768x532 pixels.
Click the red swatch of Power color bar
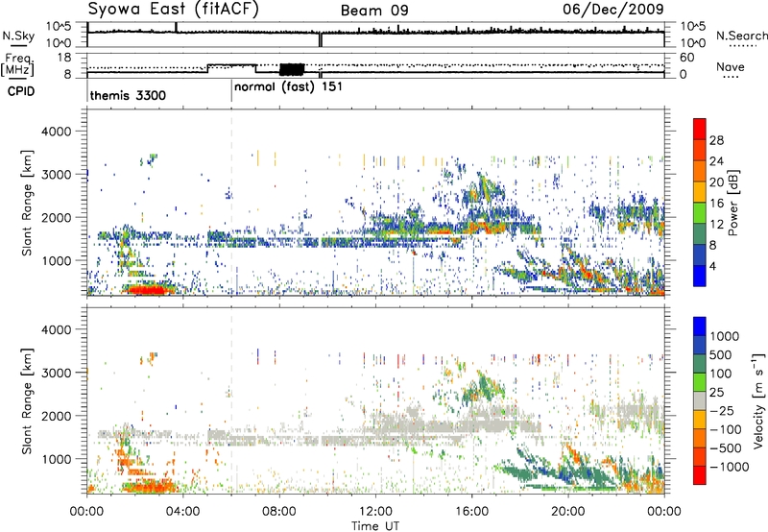[x=700, y=127]
